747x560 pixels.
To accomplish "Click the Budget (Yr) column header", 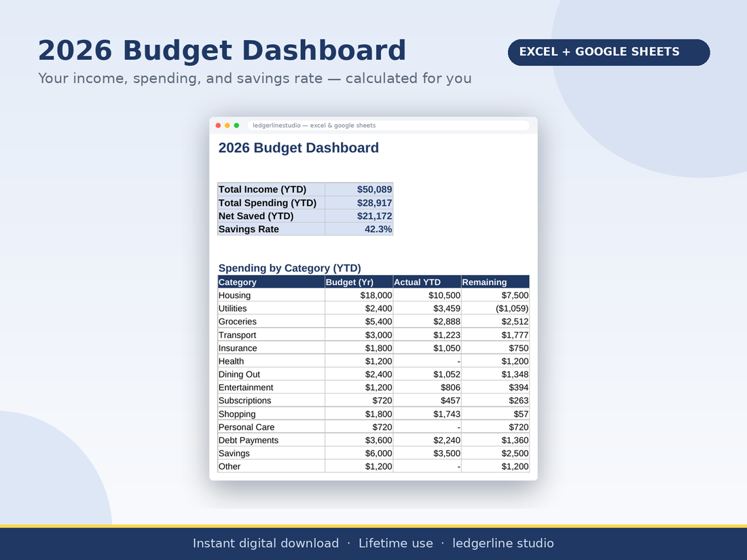I will [x=359, y=282].
